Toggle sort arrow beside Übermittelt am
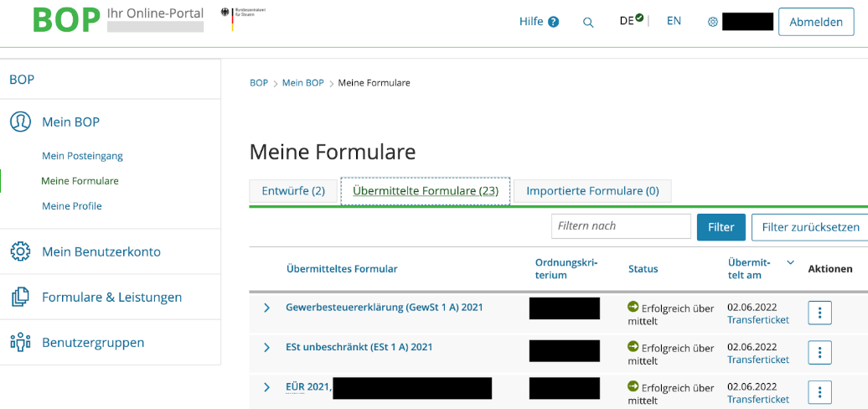This screenshot has width=868, height=409. 790,262
